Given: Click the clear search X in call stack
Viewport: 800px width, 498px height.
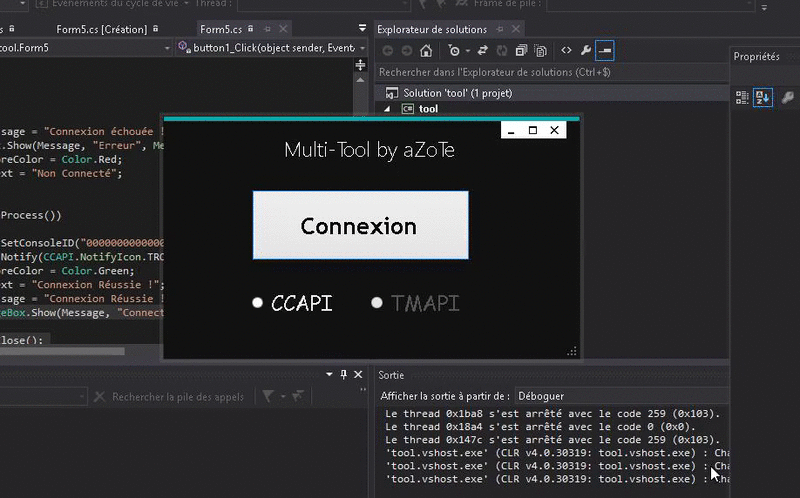Looking at the screenshot, I should click(x=99, y=396).
